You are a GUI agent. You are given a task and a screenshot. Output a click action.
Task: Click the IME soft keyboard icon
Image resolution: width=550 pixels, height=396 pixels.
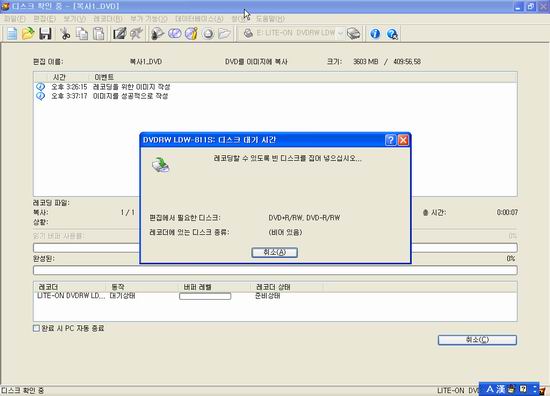(x=512, y=389)
